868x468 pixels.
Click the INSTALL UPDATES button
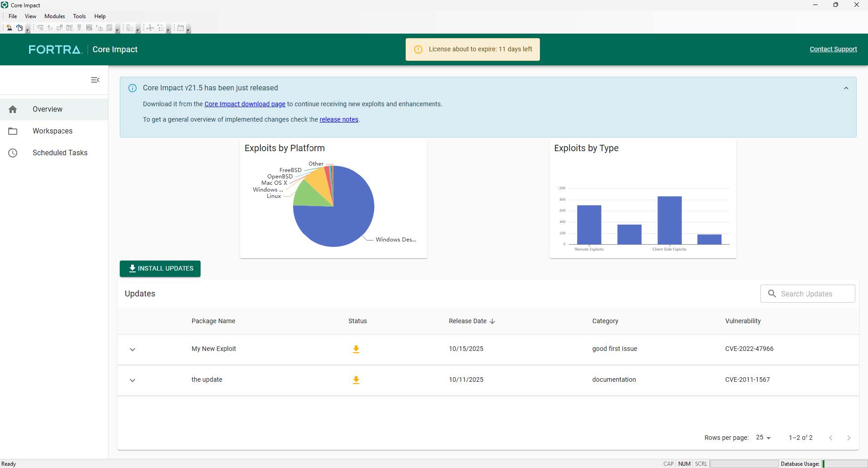(x=160, y=269)
